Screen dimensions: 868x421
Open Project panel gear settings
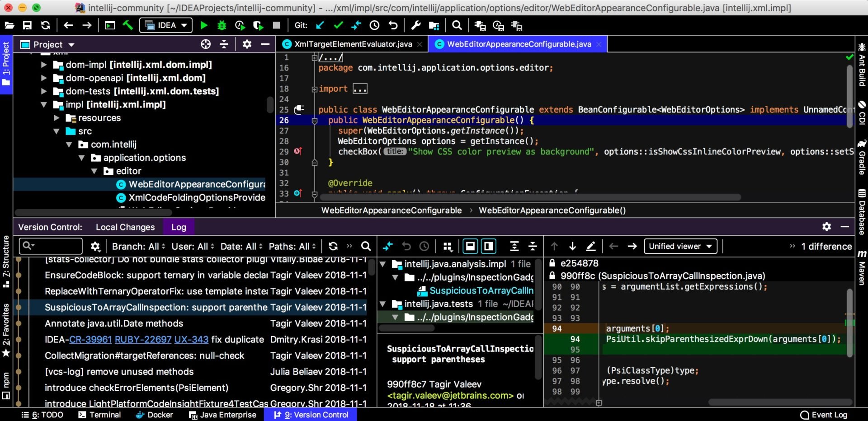(x=247, y=44)
